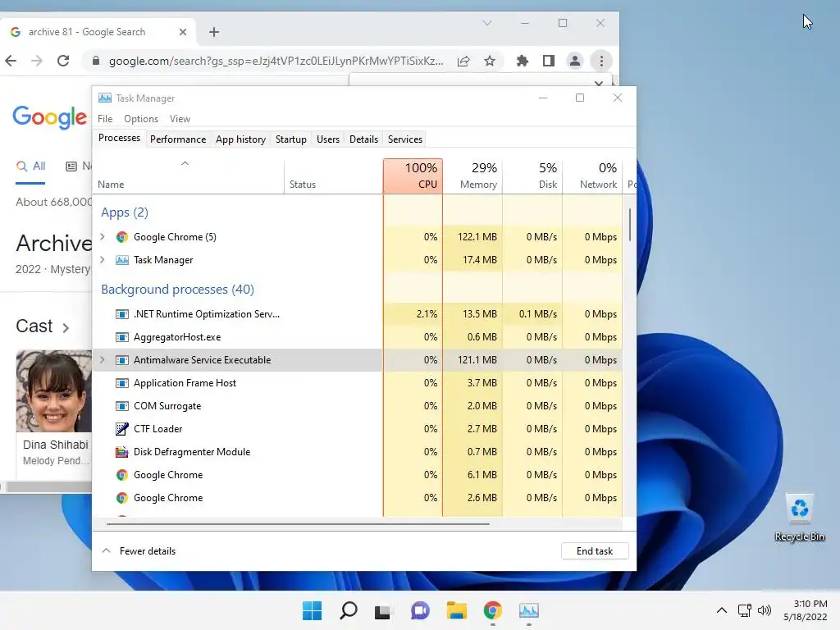Switch to the Startup tab
The width and height of the screenshot is (840, 630).
click(x=291, y=139)
